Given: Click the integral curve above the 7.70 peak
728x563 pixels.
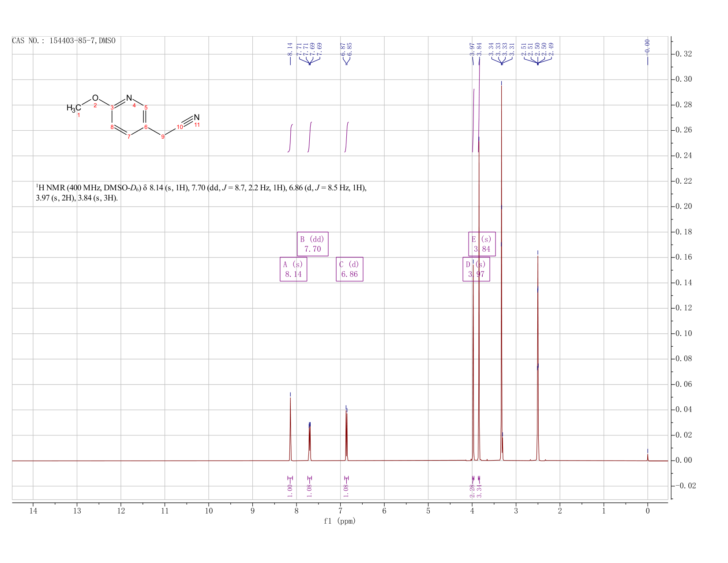Looking at the screenshot, I should point(310,137).
